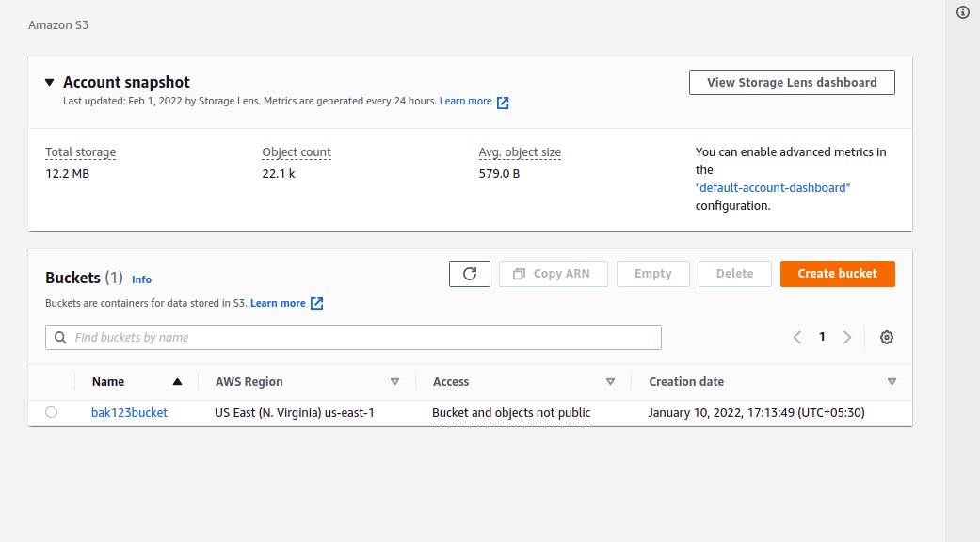980x542 pixels.
Task: Click previous page arrow in pagination
Action: (x=797, y=337)
